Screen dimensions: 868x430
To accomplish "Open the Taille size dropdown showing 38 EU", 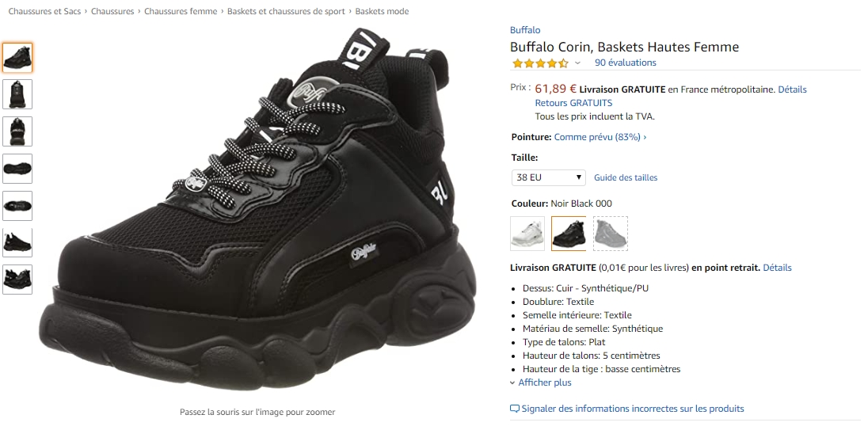I will point(548,177).
